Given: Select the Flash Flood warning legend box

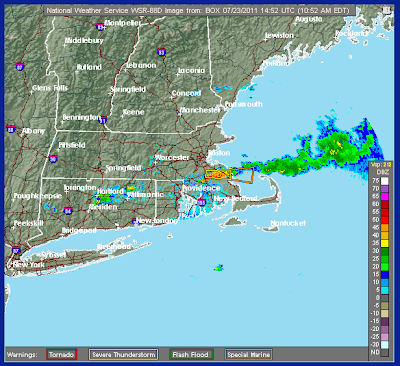Looking at the screenshot, I should pos(191,354).
